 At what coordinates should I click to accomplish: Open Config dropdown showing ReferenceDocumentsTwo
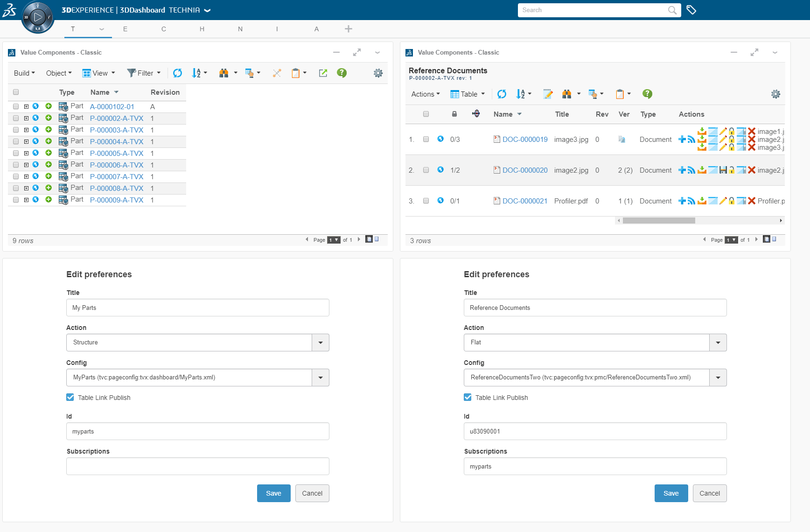pyautogui.click(x=718, y=378)
